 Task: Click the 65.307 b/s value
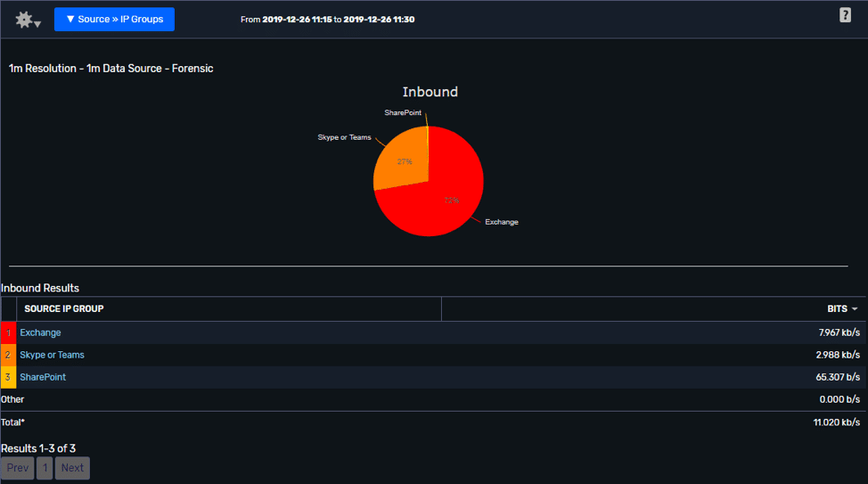(838, 377)
